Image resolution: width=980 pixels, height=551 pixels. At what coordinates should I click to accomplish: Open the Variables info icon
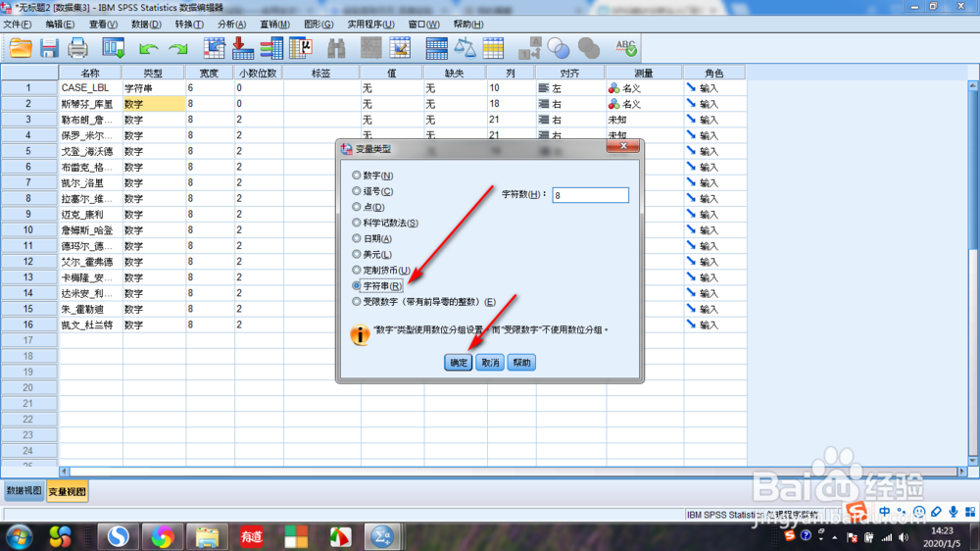pyautogui.click(x=271, y=48)
